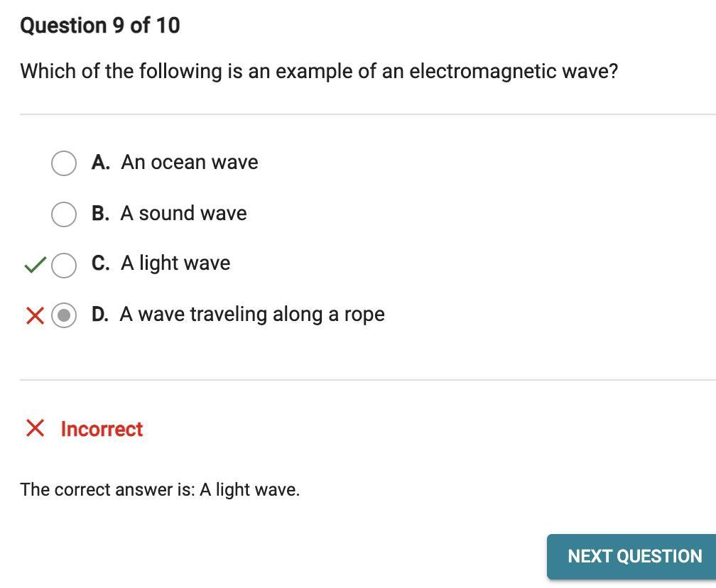The image size is (716, 588).
Task: Click the green checkmark icon beside option C
Action: coord(34,266)
